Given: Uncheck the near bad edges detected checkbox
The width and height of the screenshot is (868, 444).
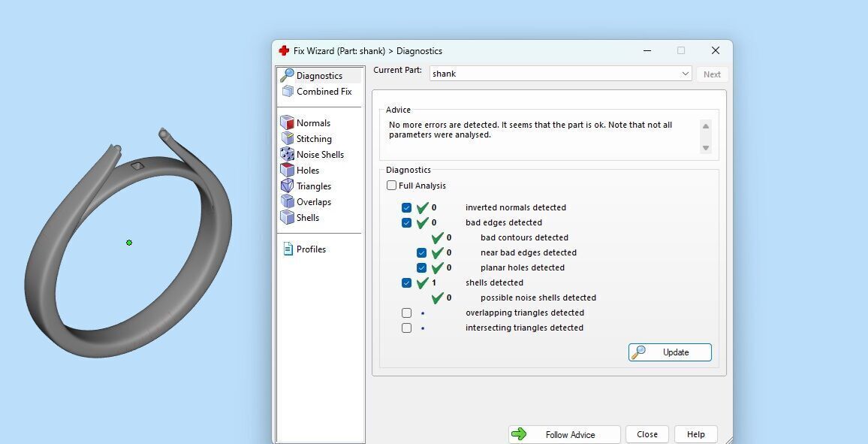Looking at the screenshot, I should pyautogui.click(x=421, y=252).
